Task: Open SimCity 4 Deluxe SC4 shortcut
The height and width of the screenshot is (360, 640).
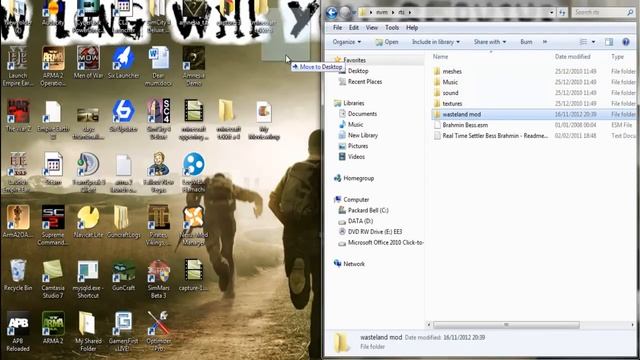Action: [158, 119]
